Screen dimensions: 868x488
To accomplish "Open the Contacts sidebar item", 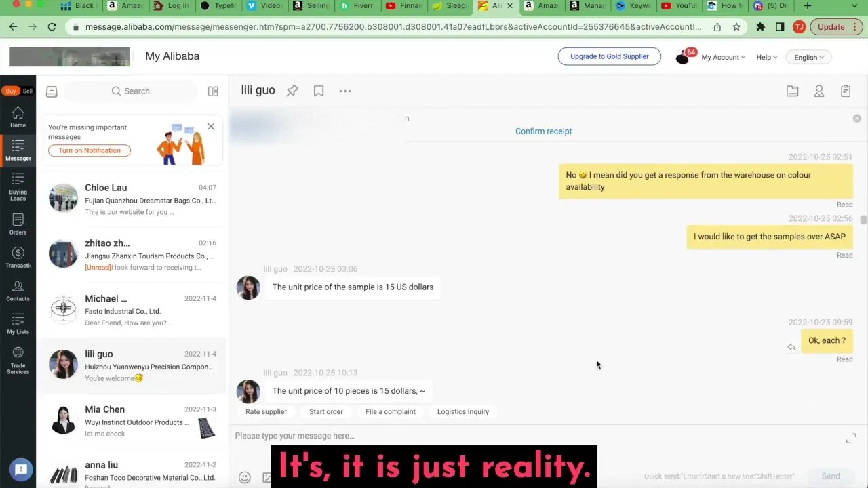I will click(x=18, y=291).
